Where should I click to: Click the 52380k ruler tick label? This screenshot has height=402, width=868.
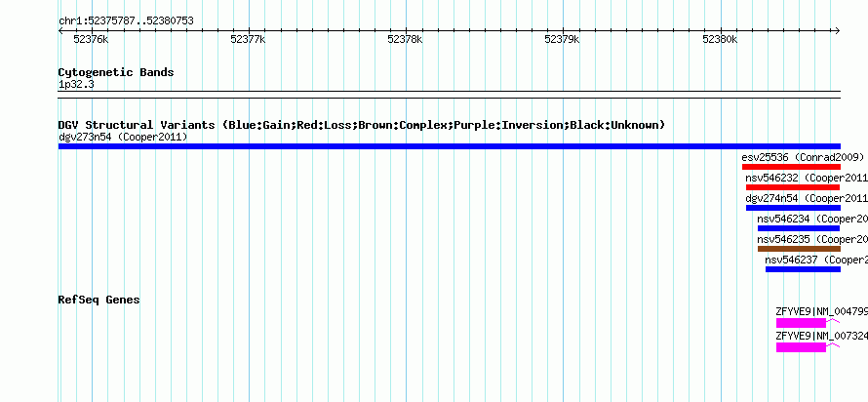point(720,39)
